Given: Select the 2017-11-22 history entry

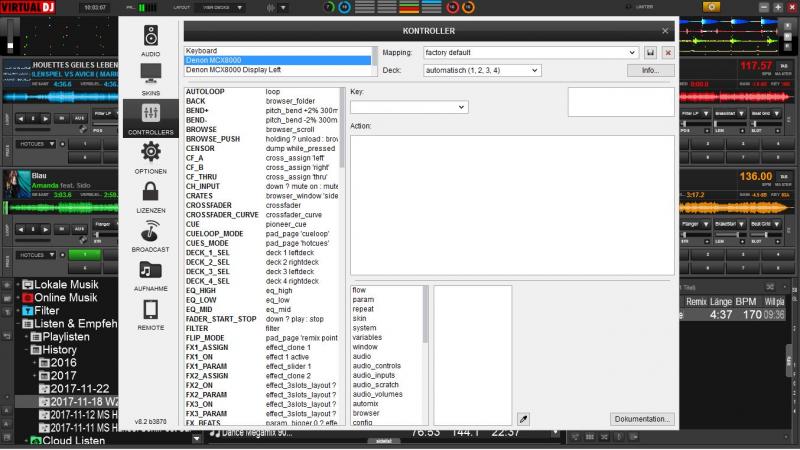Looking at the screenshot, I should coord(74,389).
